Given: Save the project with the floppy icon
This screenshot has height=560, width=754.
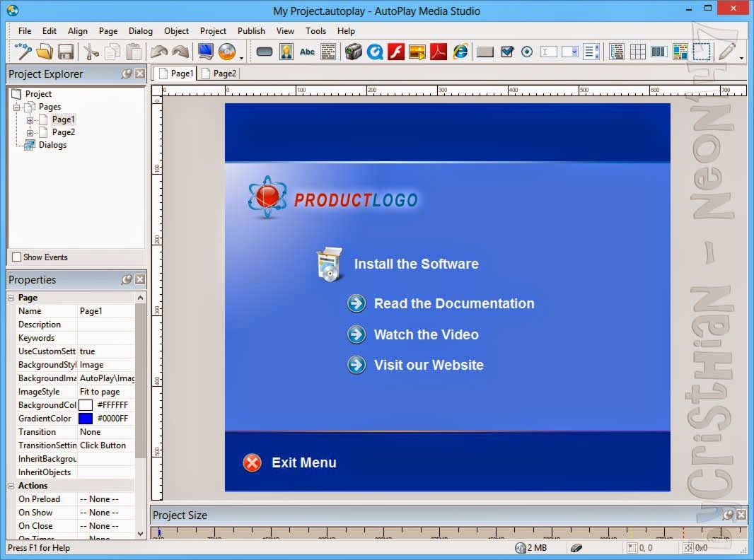Looking at the screenshot, I should [x=65, y=52].
